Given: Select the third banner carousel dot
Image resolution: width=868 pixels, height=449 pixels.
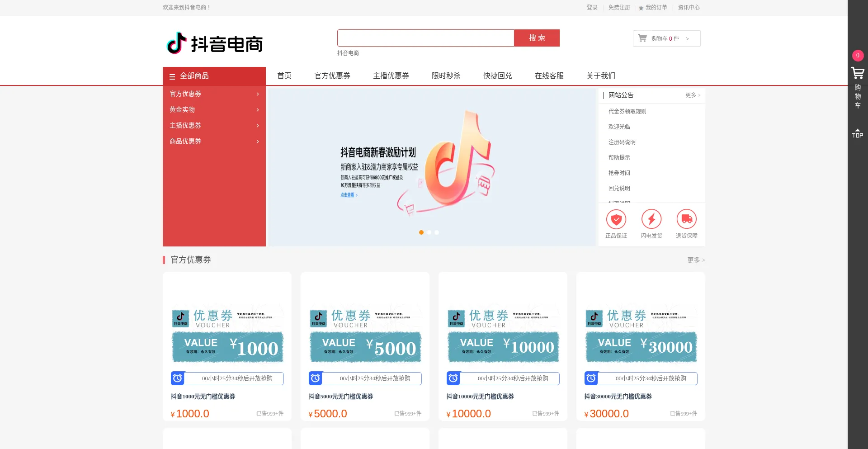Looking at the screenshot, I should pyautogui.click(x=437, y=232).
